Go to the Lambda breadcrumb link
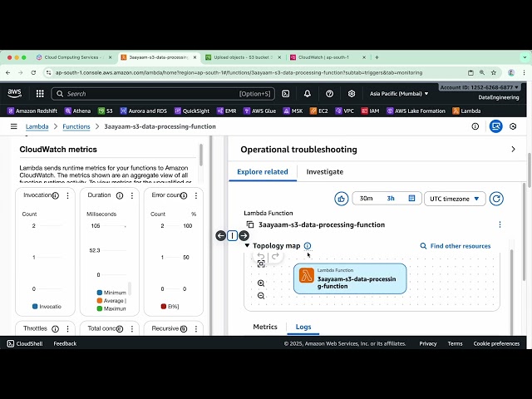 coord(37,126)
